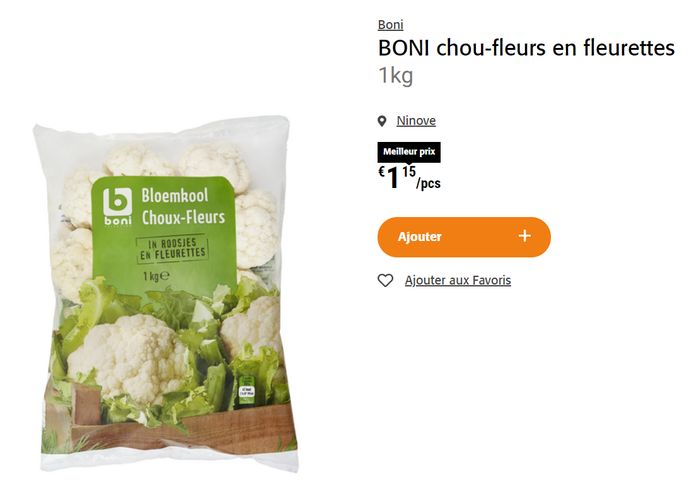Screen dimensions: 694x494
Task: Open the Ninove store location link
Action: tap(416, 120)
